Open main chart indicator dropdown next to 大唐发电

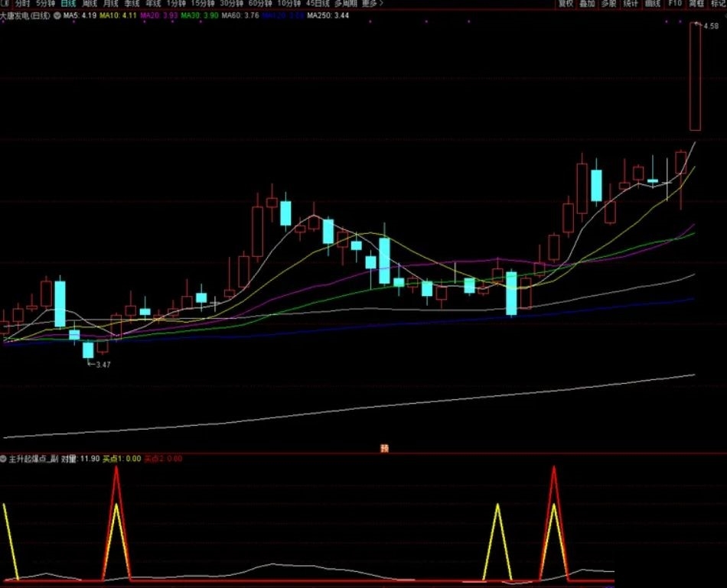57,16
